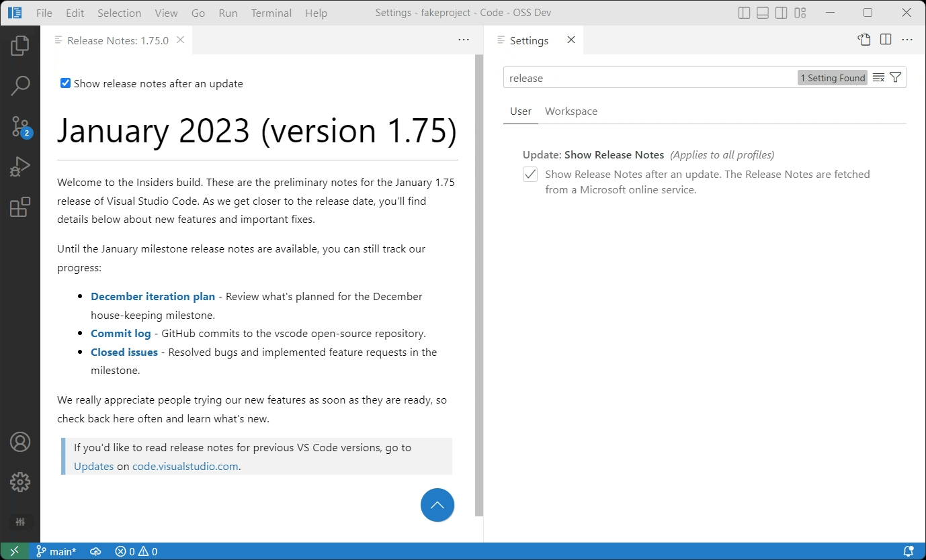Open the Release Notes editor actions menu

463,40
